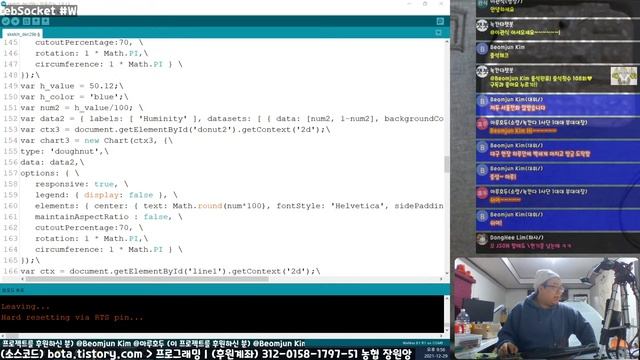Click the webcam video thumbnail
Viewport: 640px width, 360px height.
point(547,308)
